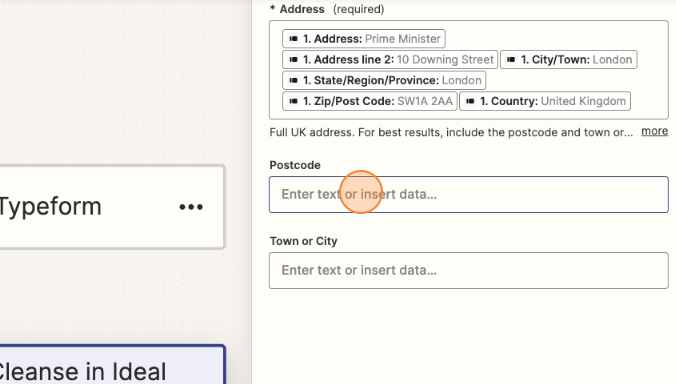Click the Typeform icon in the Zip/Post Code pill
676x385 pixels.
(x=293, y=101)
